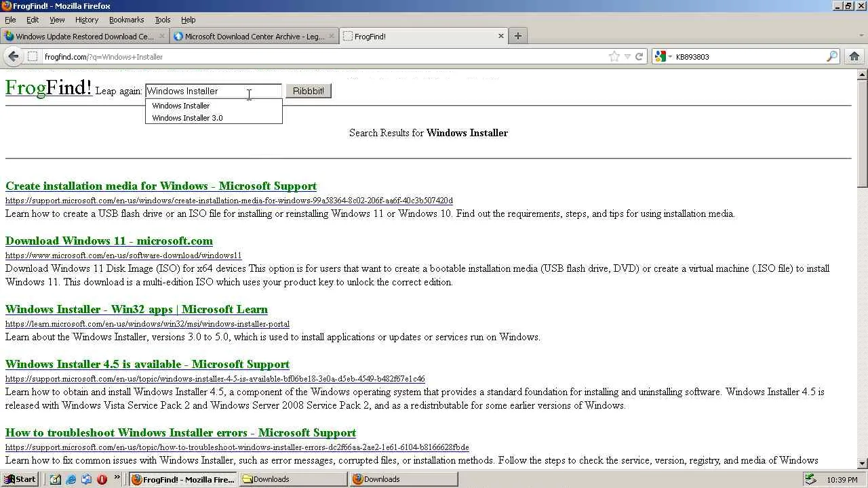Click the blue globe quick launch icon
868x488 pixels.
click(86, 479)
